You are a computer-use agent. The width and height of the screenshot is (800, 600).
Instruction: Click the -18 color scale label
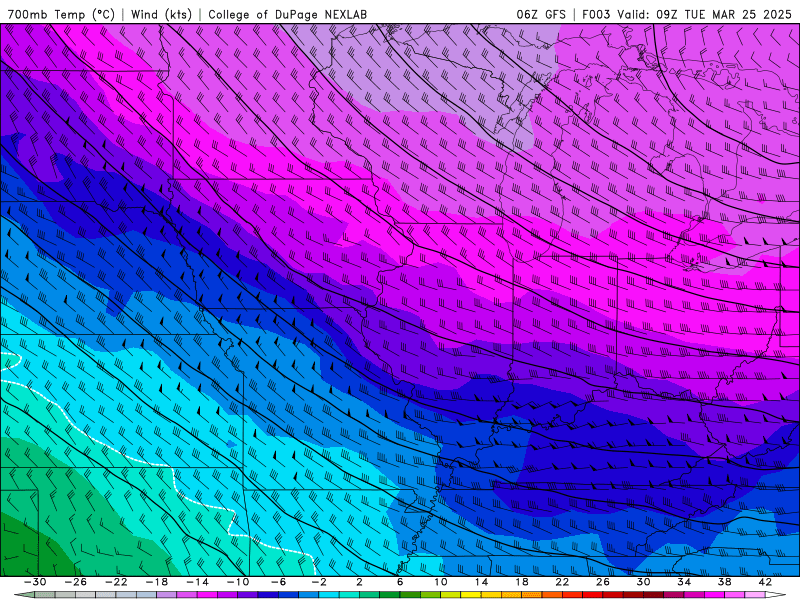[157, 582]
